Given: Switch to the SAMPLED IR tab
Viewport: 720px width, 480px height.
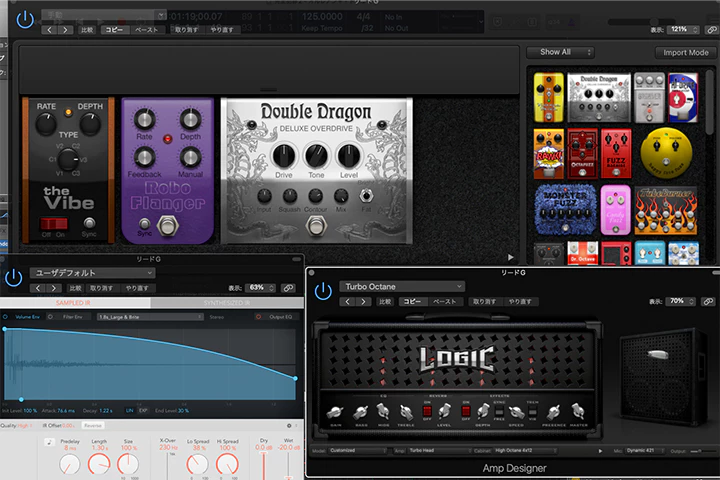Looking at the screenshot, I should (75, 303).
